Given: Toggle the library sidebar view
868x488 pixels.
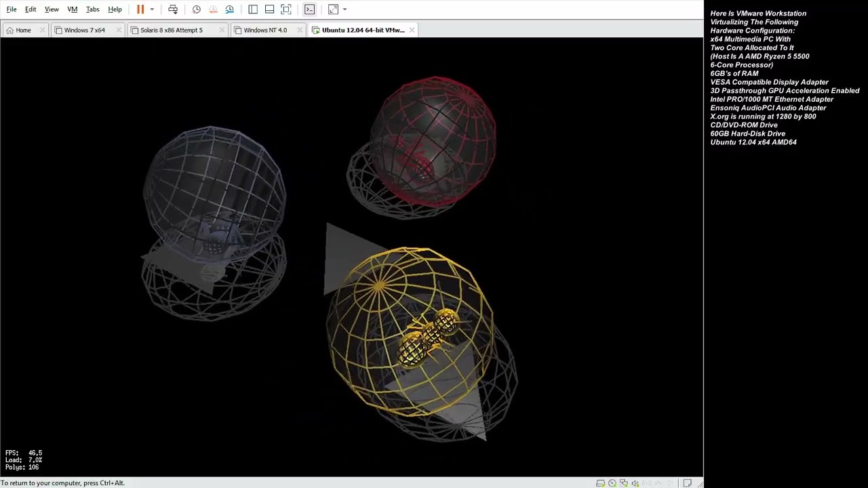Looking at the screenshot, I should (x=253, y=9).
